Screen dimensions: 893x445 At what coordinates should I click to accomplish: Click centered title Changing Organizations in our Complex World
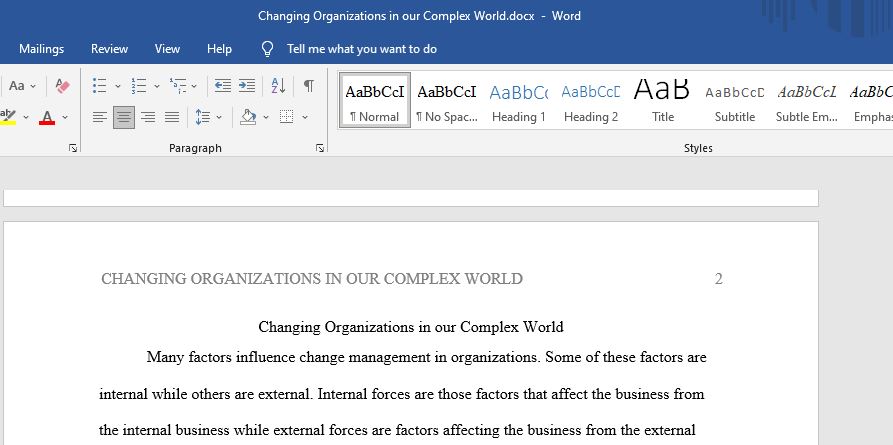coord(411,327)
